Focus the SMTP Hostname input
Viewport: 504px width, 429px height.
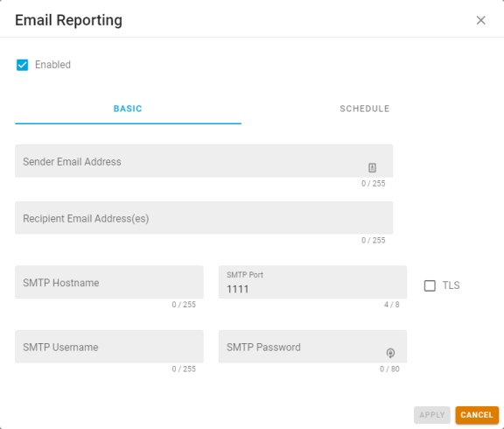(109, 282)
